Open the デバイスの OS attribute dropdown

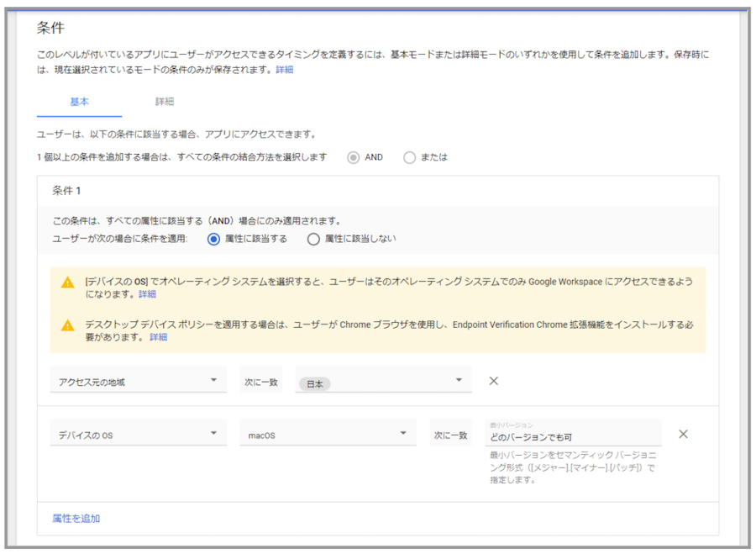point(138,435)
